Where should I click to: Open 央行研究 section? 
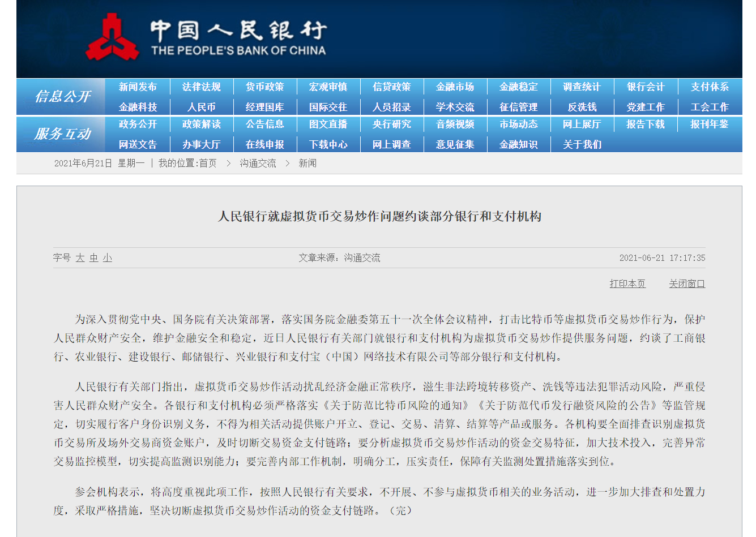[x=391, y=124]
